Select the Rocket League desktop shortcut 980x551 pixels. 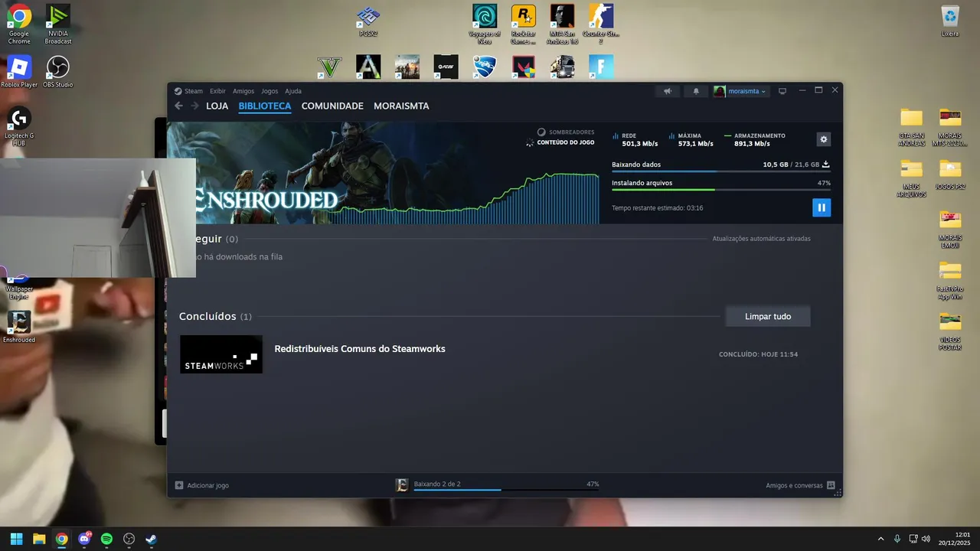(485, 67)
